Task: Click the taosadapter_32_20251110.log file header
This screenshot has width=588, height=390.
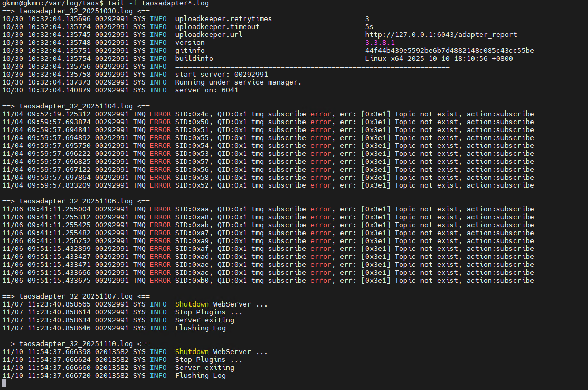Action: [x=76, y=343]
